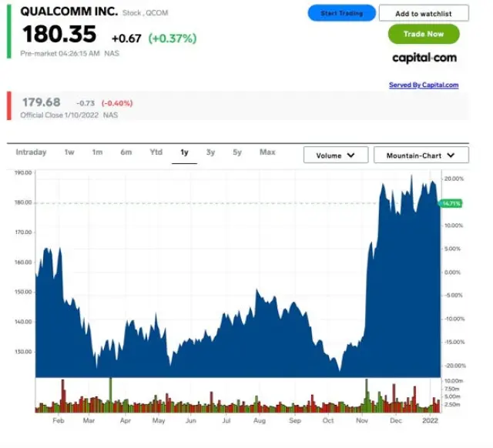Select the 1w time range
493x448 pixels.
pos(69,152)
